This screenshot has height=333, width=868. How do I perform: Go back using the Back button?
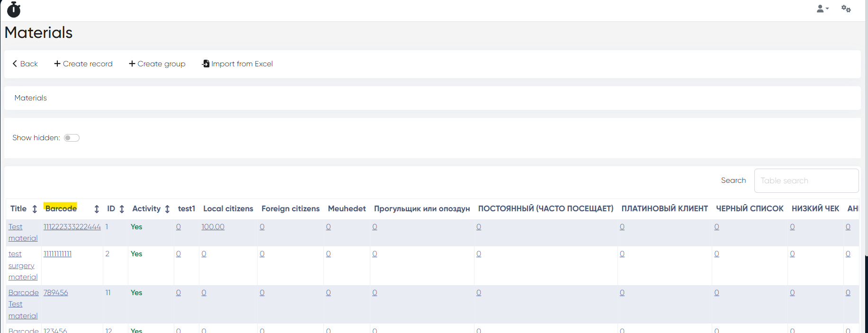click(25, 64)
